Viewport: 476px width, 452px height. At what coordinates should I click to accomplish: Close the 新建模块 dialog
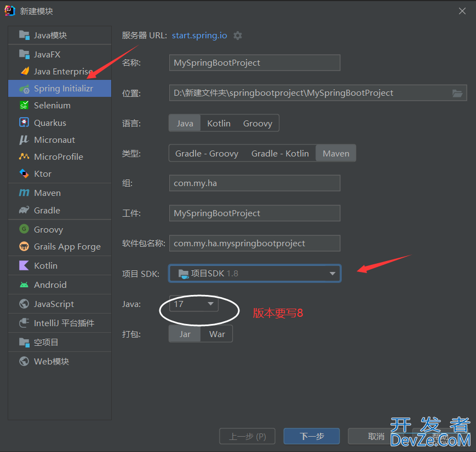(x=462, y=11)
